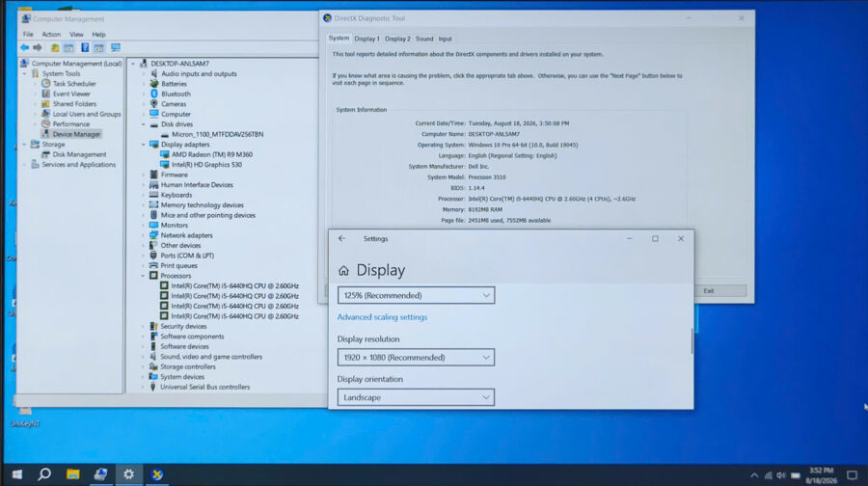Click the taskbar Search icon
The image size is (868, 486).
(x=44, y=474)
